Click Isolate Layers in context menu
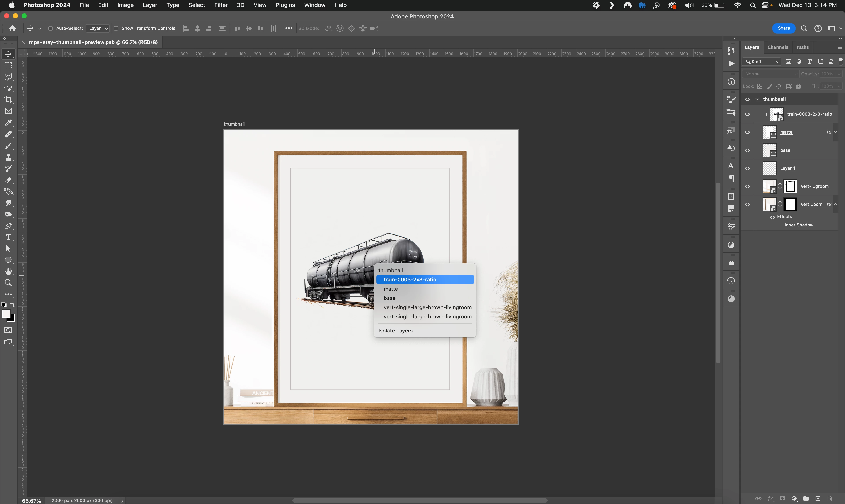The image size is (845, 504). pyautogui.click(x=395, y=331)
